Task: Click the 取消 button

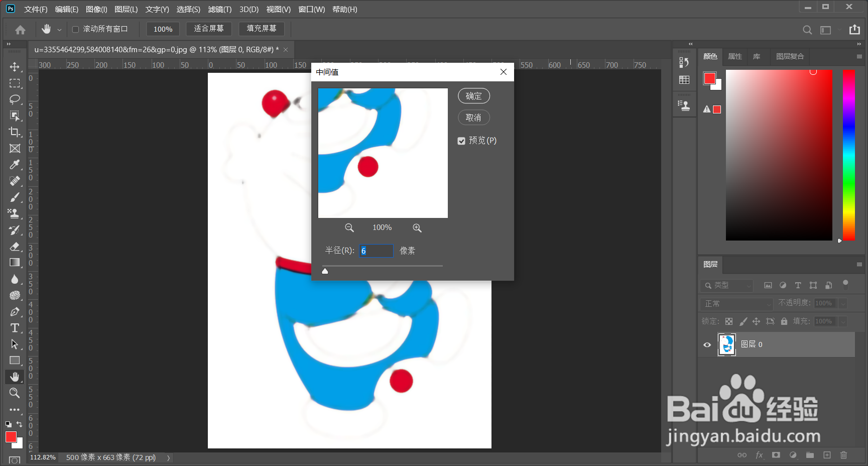Action: pos(473,118)
